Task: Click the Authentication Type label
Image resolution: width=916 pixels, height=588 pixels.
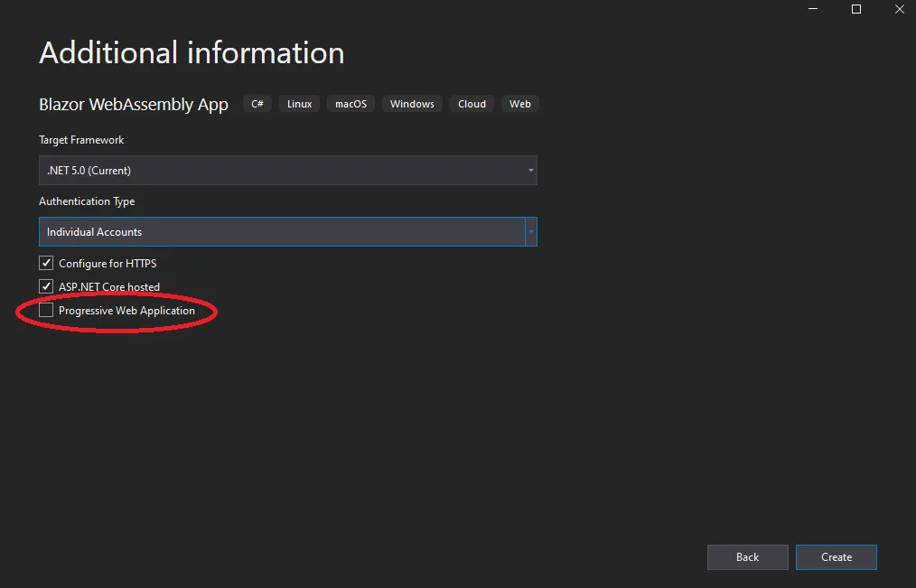Action: coord(87,201)
